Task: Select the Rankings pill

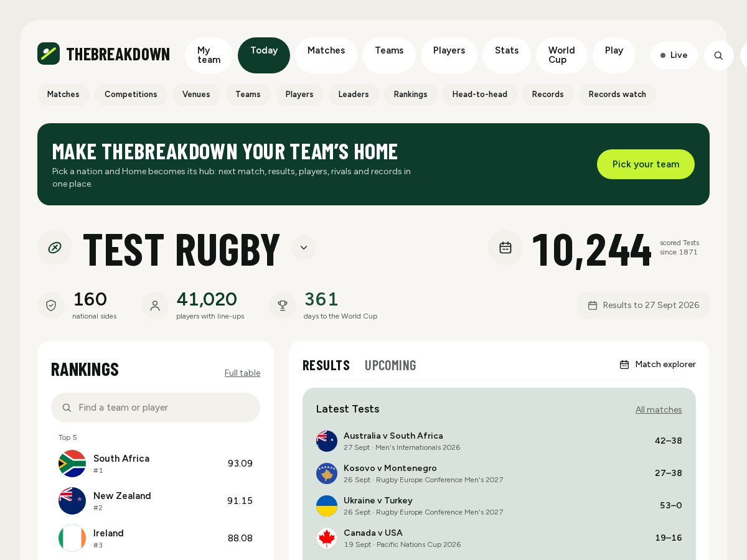Action: tap(411, 95)
